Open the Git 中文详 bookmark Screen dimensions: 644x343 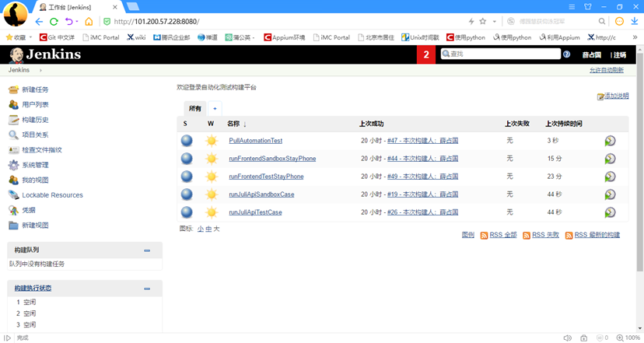(x=57, y=37)
